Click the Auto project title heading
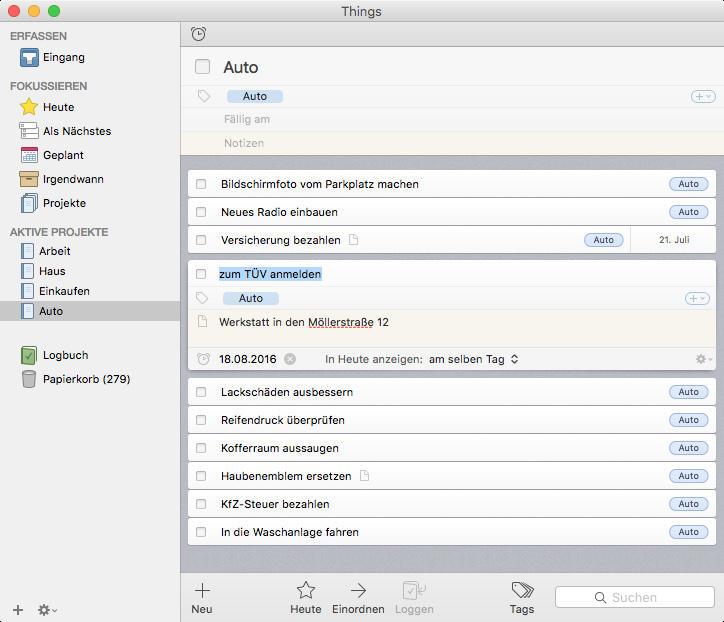 [241, 67]
